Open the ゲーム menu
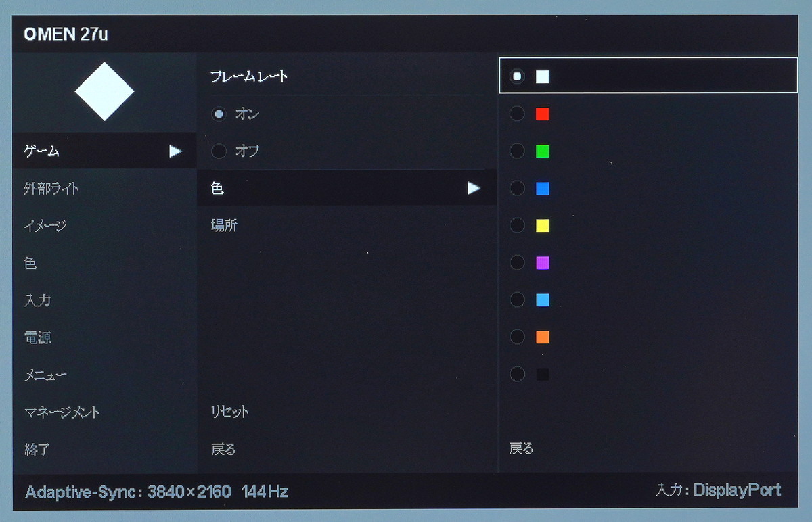The height and width of the screenshot is (522, 812). click(104, 151)
